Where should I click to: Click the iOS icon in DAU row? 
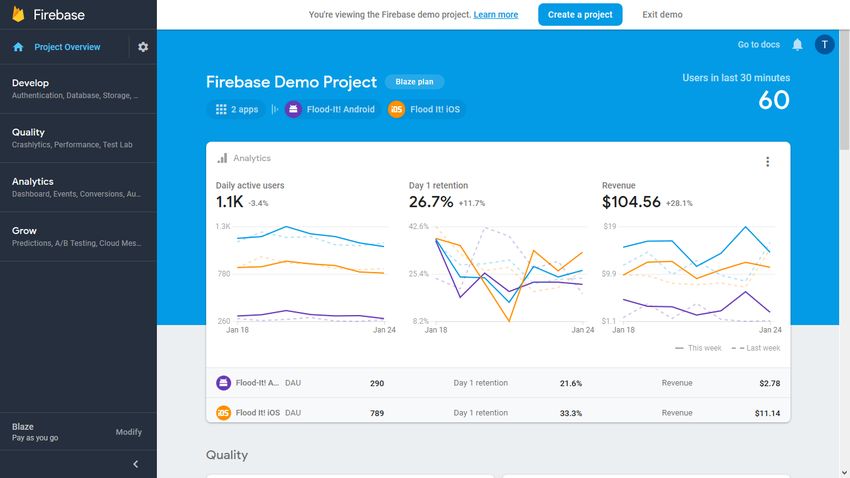[223, 413]
